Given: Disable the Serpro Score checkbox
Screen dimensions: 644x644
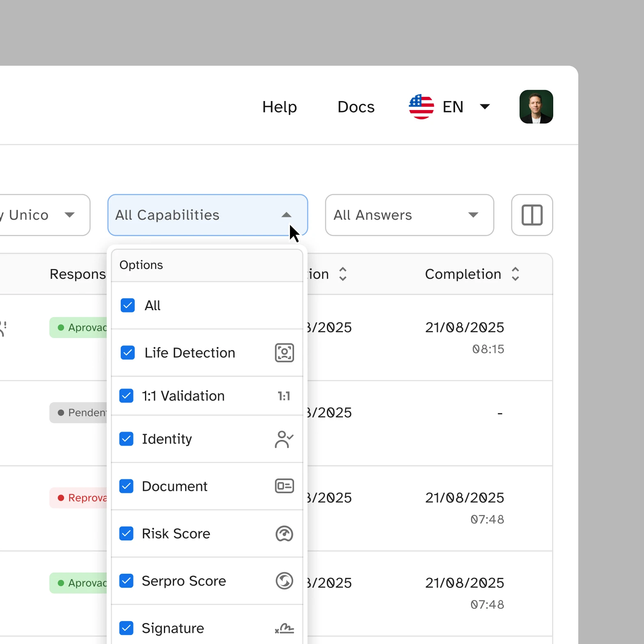Looking at the screenshot, I should click(126, 581).
